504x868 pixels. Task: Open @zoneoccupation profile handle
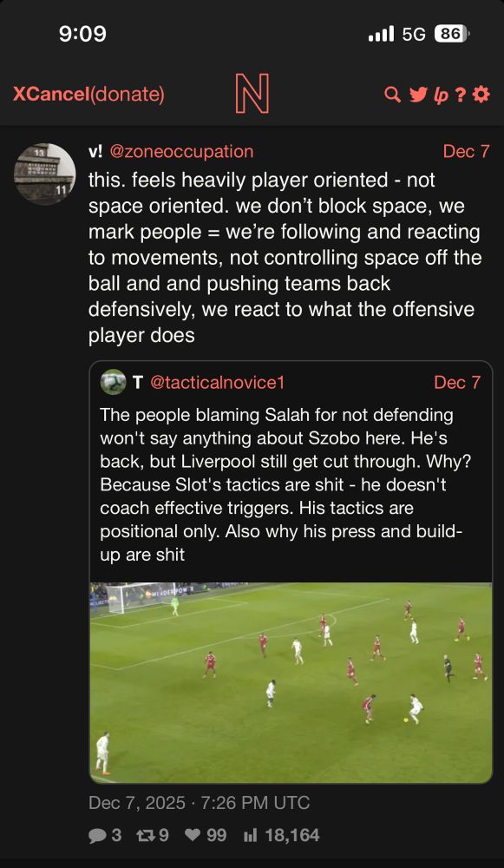(x=181, y=151)
